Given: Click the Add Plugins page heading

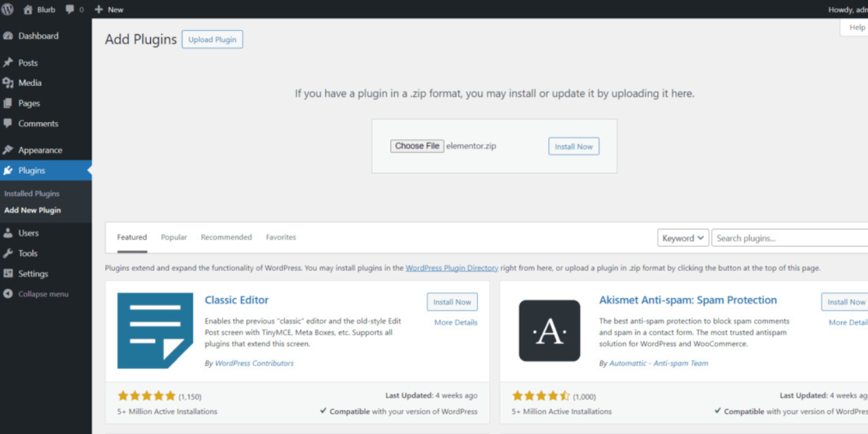Looking at the screenshot, I should (141, 39).
